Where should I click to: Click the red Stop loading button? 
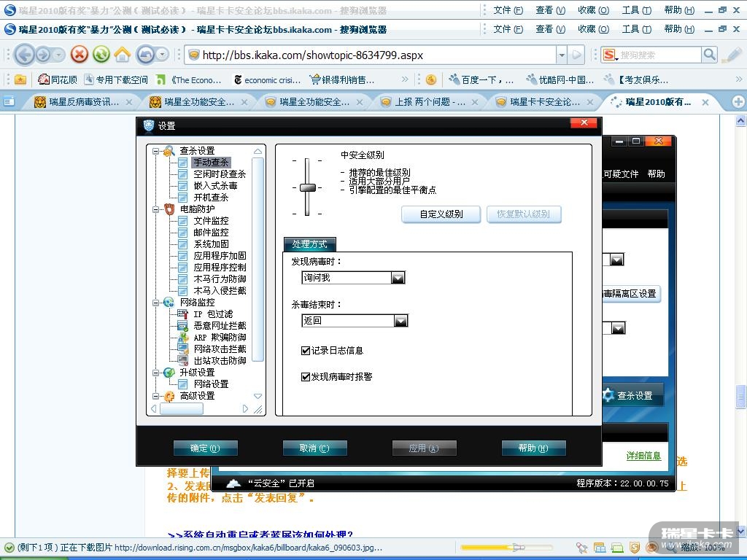pyautogui.click(x=80, y=55)
